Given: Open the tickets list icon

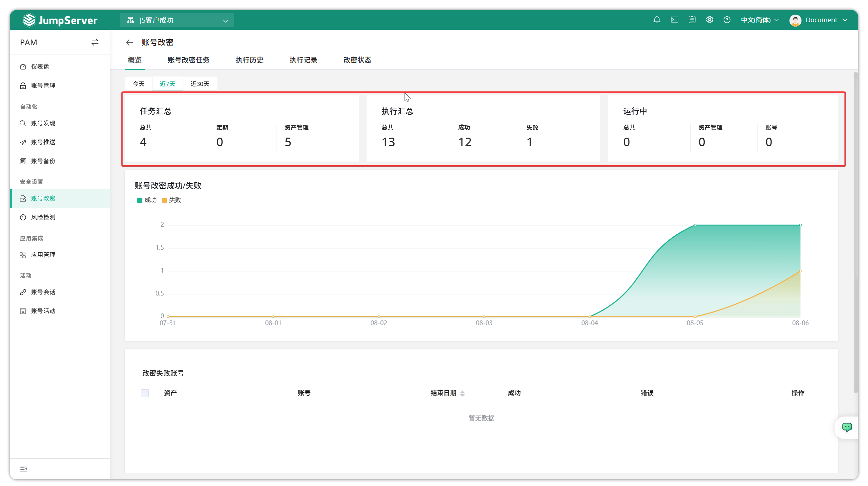Looking at the screenshot, I should click(x=692, y=20).
